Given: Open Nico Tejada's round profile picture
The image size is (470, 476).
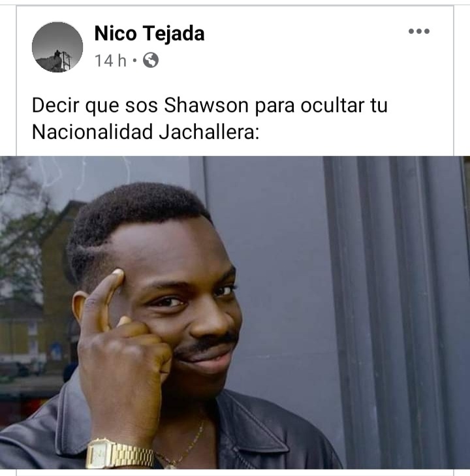Looking at the screenshot, I should tap(57, 47).
